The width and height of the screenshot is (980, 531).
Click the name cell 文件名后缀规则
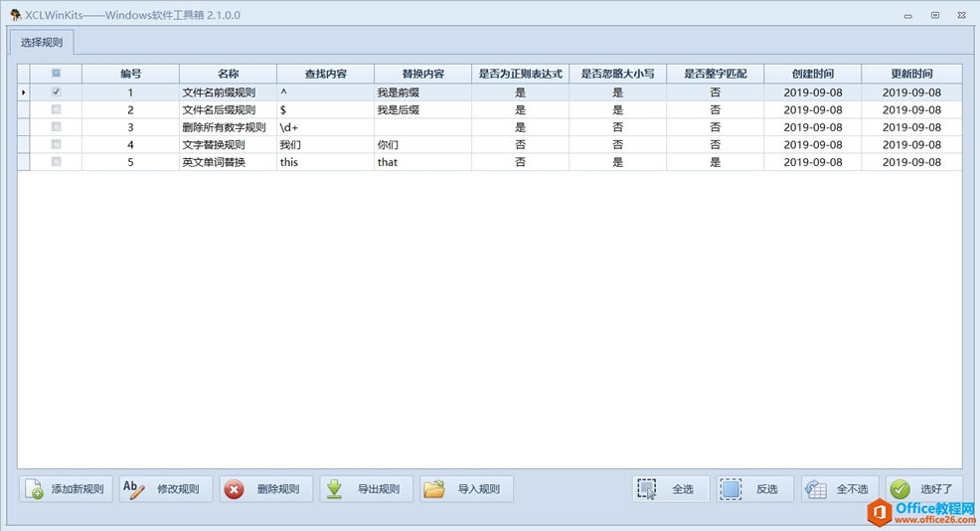click(229, 109)
